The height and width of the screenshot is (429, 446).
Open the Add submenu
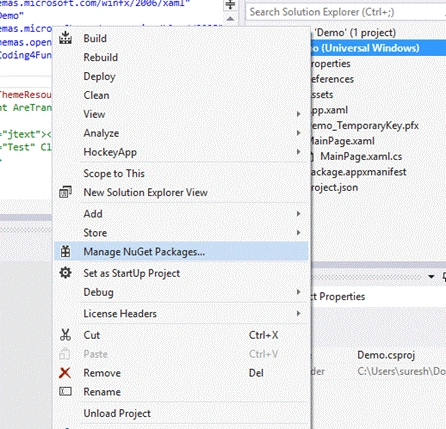[298, 214]
